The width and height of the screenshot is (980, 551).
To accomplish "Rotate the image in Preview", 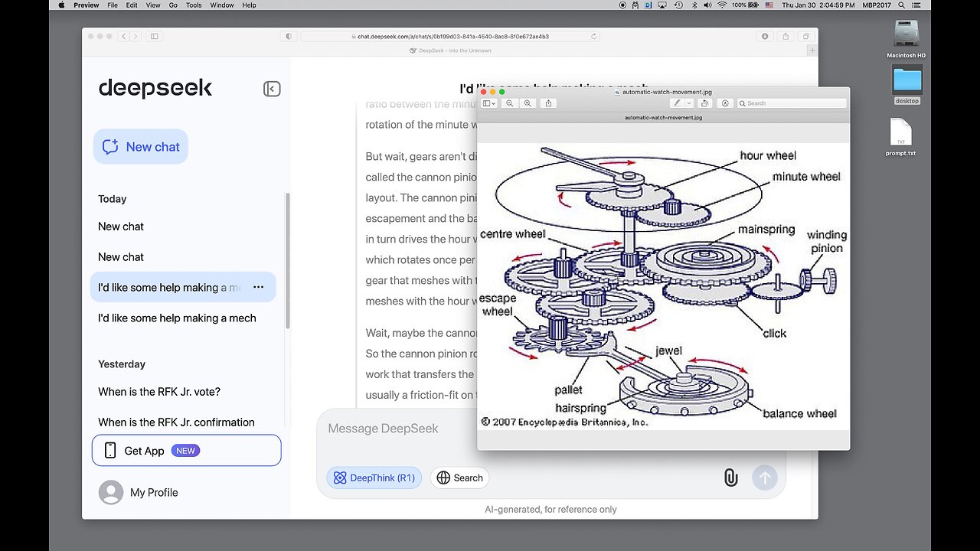I will 705,103.
